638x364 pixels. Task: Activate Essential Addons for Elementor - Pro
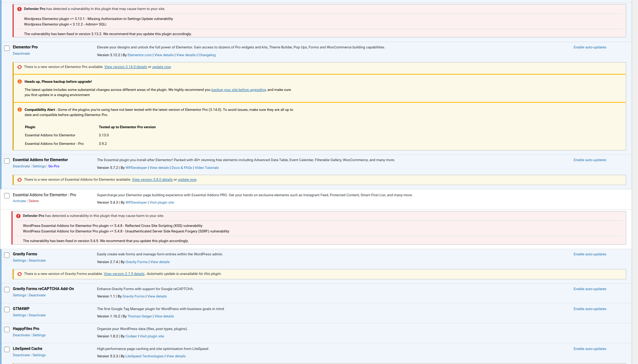tap(19, 201)
